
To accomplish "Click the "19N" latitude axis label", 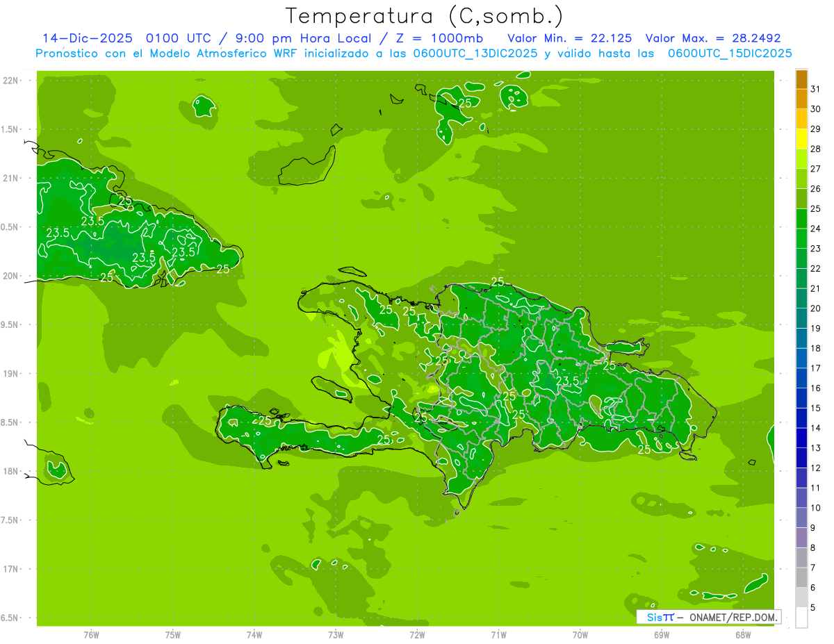I will pyautogui.click(x=10, y=374).
